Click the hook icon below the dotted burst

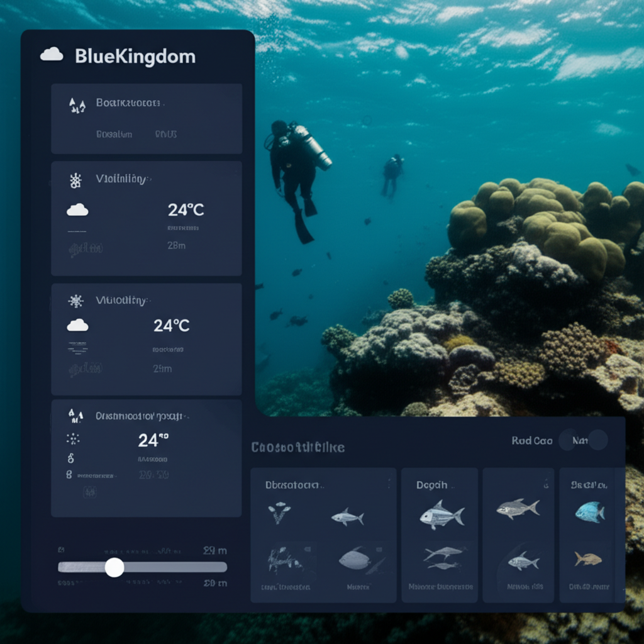(x=70, y=458)
